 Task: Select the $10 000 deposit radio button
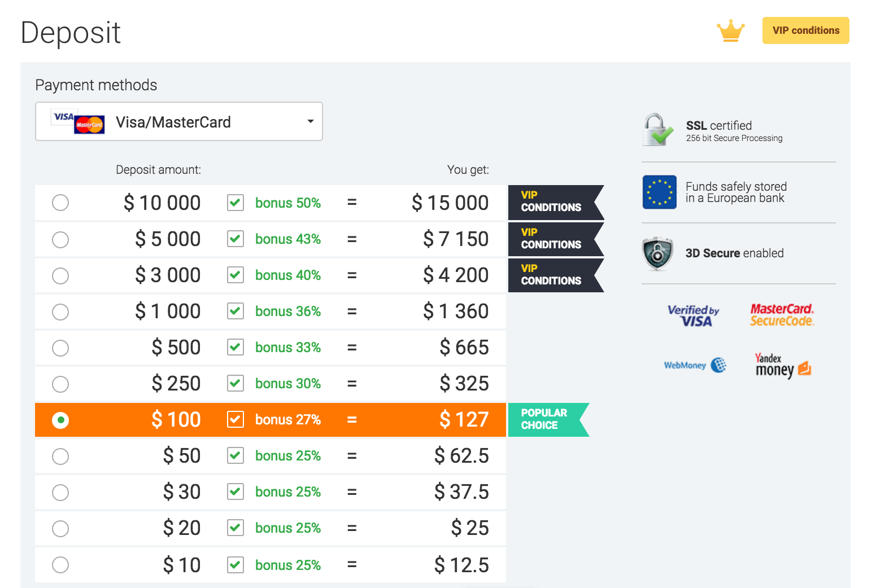click(x=60, y=203)
